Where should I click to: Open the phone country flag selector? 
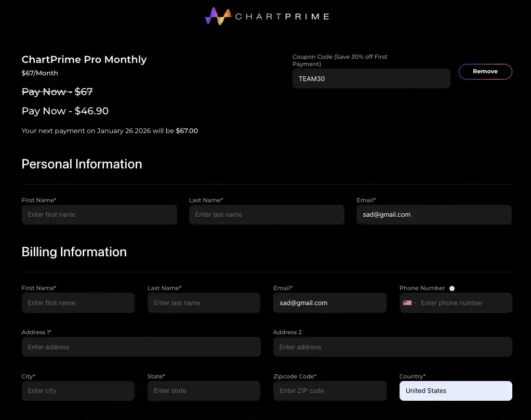point(409,303)
